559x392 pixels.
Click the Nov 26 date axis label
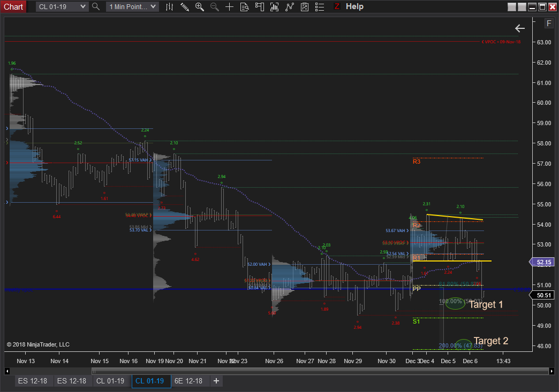[274, 361]
